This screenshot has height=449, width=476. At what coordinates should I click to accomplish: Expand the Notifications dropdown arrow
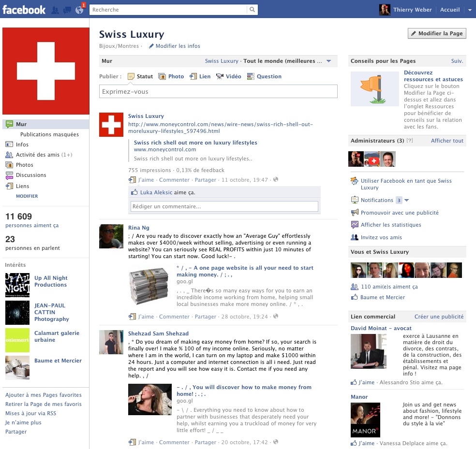[x=407, y=200]
